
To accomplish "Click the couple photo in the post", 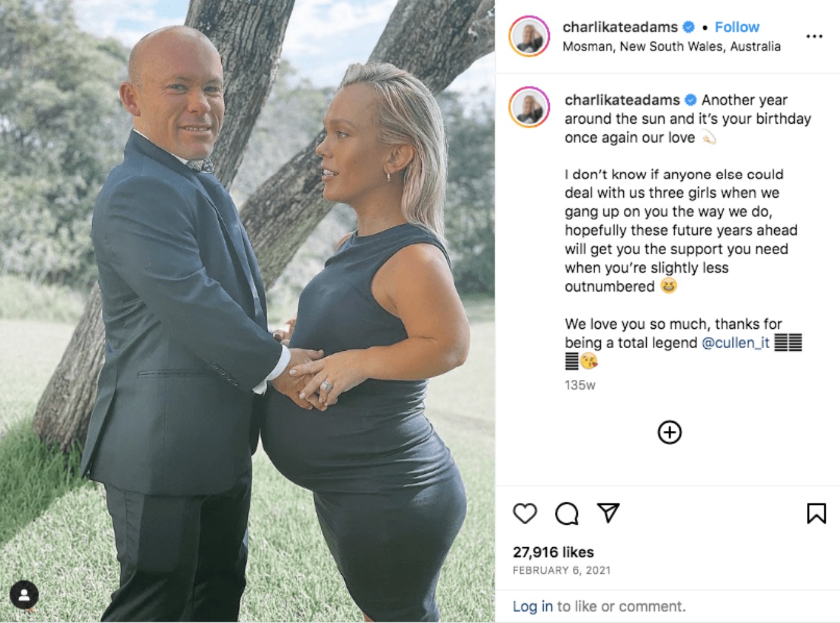I will pyautogui.click(x=247, y=311).
